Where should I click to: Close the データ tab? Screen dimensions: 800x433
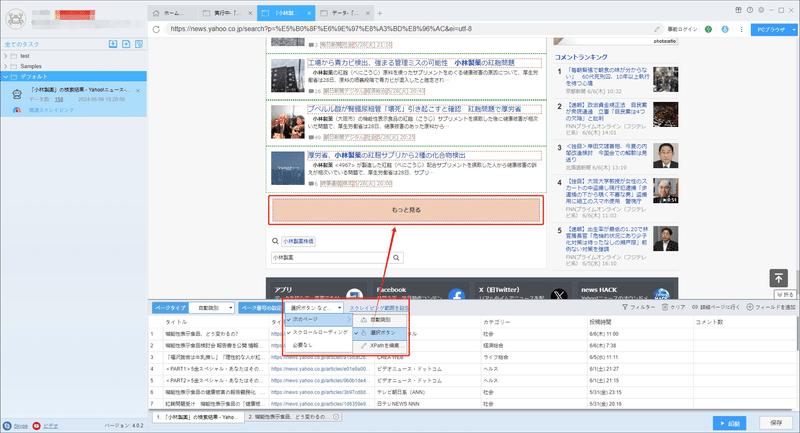coord(368,13)
